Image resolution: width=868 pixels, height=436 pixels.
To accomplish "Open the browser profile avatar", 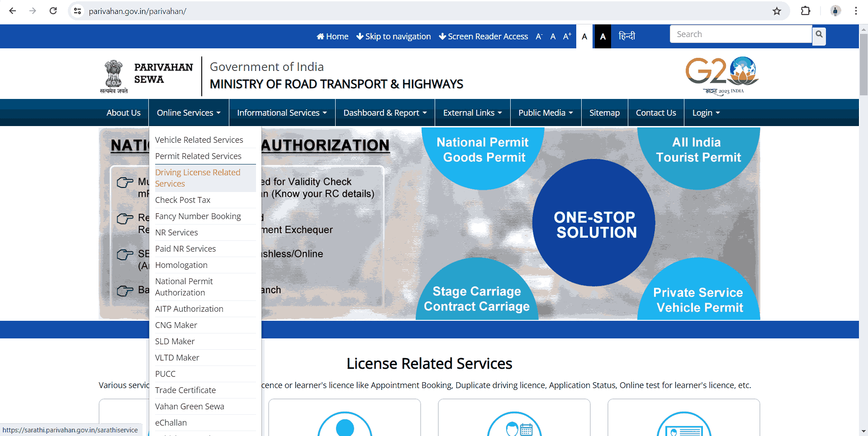I will pos(835,11).
